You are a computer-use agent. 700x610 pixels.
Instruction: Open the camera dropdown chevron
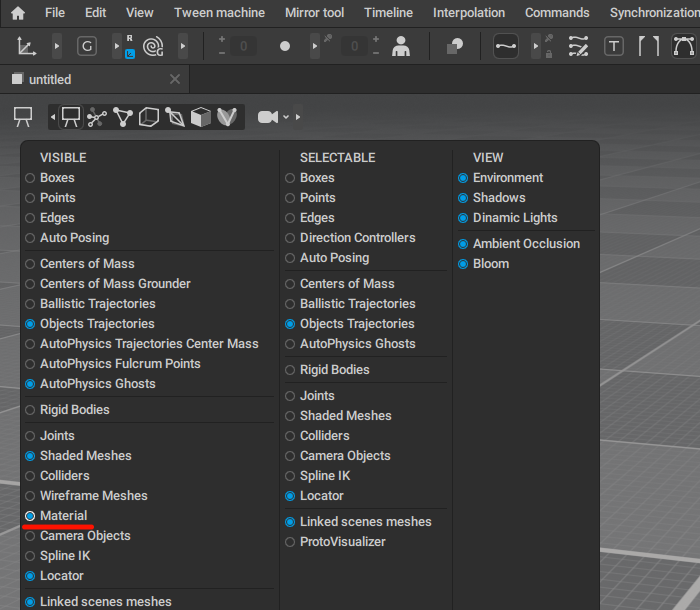point(286,117)
